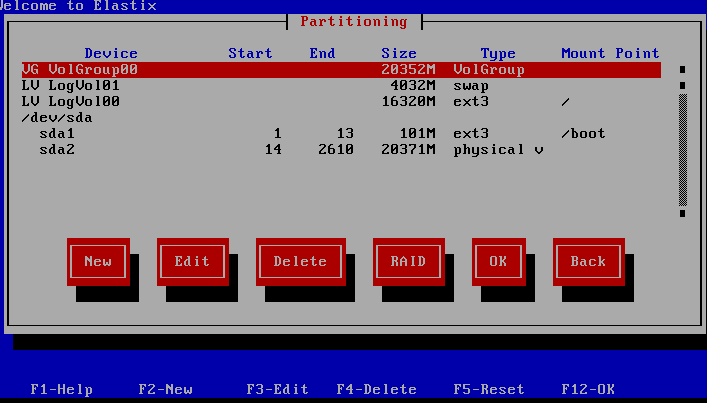The width and height of the screenshot is (707, 403).
Task: Click the Edit button
Action: click(193, 261)
